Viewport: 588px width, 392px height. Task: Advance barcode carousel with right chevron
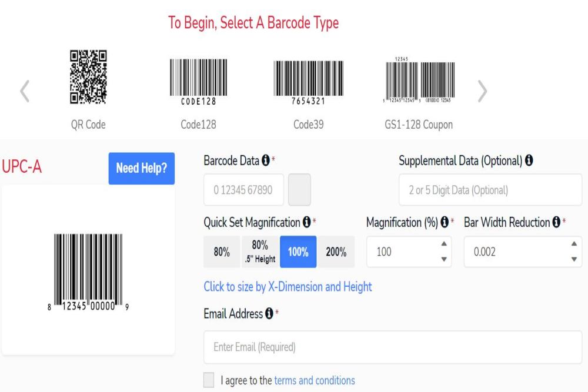[x=482, y=91]
